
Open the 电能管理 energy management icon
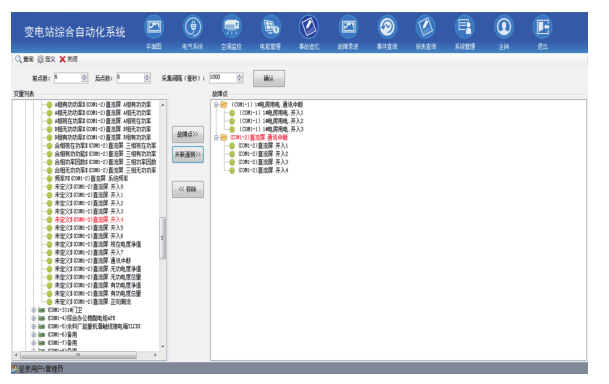pos(270,27)
